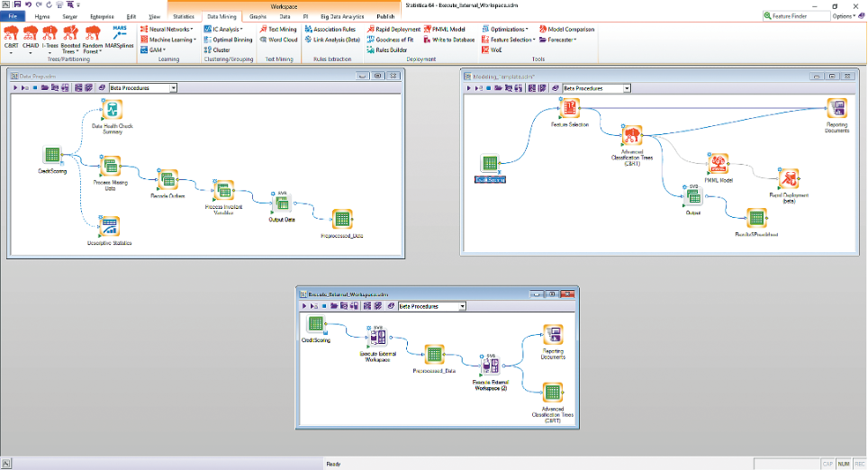
Task: Select Reporting Documents node in Modeling_Template
Action: coord(837,108)
